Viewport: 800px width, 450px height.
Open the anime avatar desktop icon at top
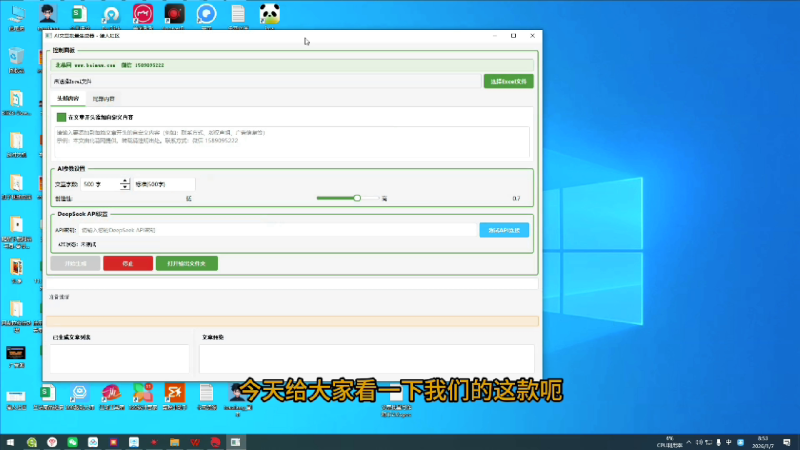coord(48,14)
